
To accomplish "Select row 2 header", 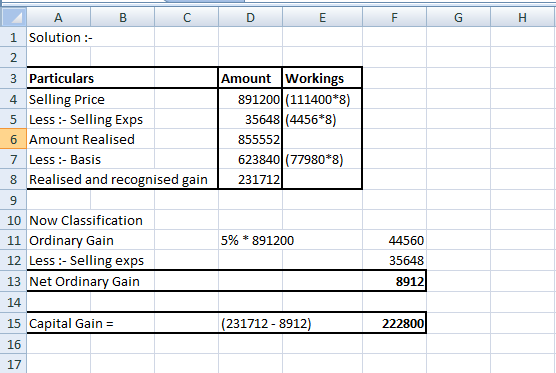I will (x=13, y=57).
